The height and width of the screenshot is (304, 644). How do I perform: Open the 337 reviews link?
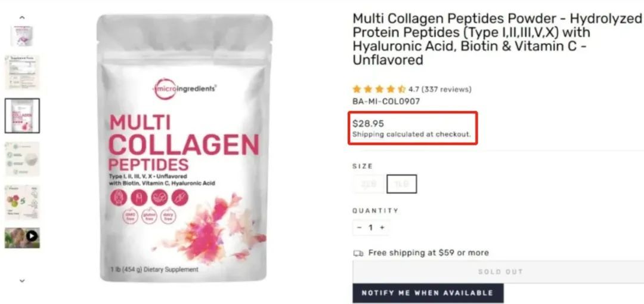[447, 89]
